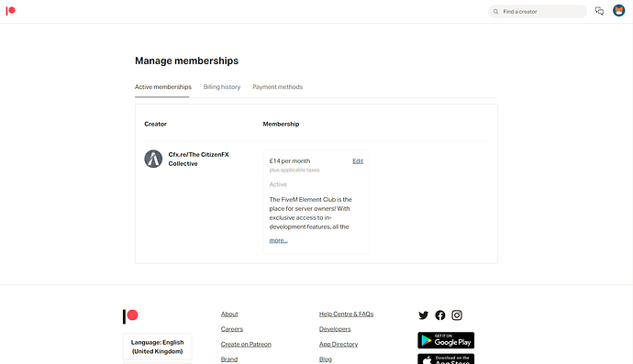Open Patreon home logo in header
Screen dimensions: 633x364
click(x=10, y=11)
